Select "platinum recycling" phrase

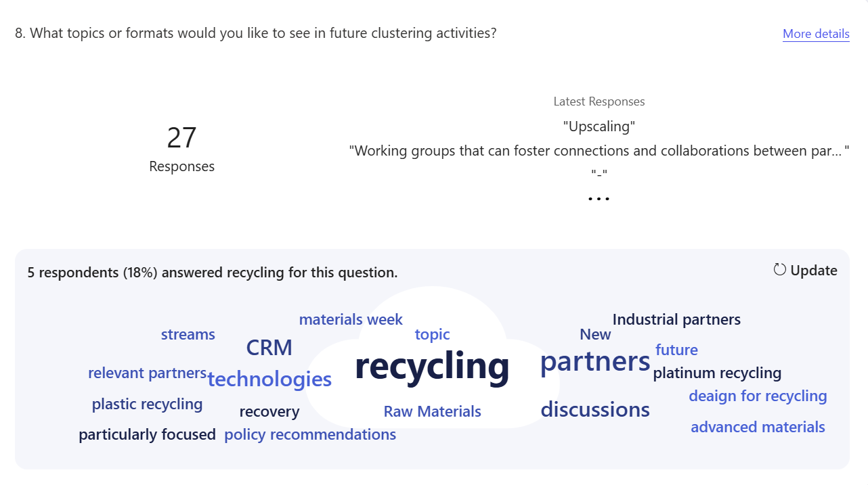pos(717,373)
